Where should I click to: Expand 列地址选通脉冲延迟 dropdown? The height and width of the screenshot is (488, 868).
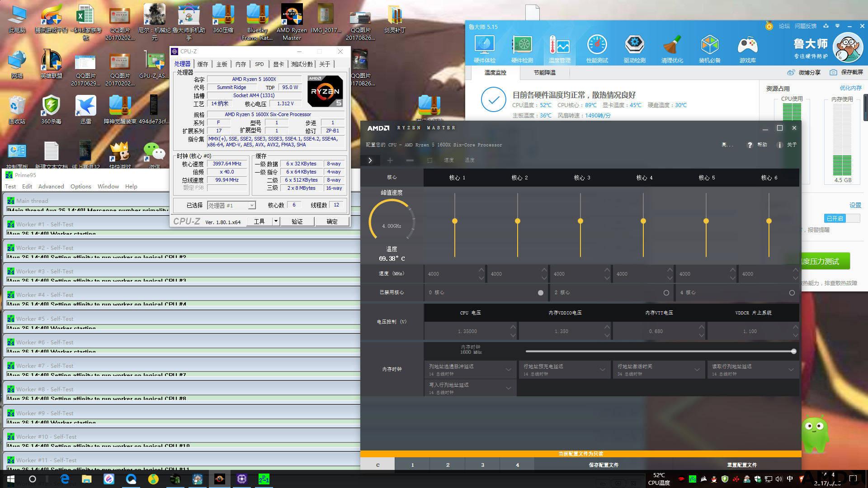[509, 370]
